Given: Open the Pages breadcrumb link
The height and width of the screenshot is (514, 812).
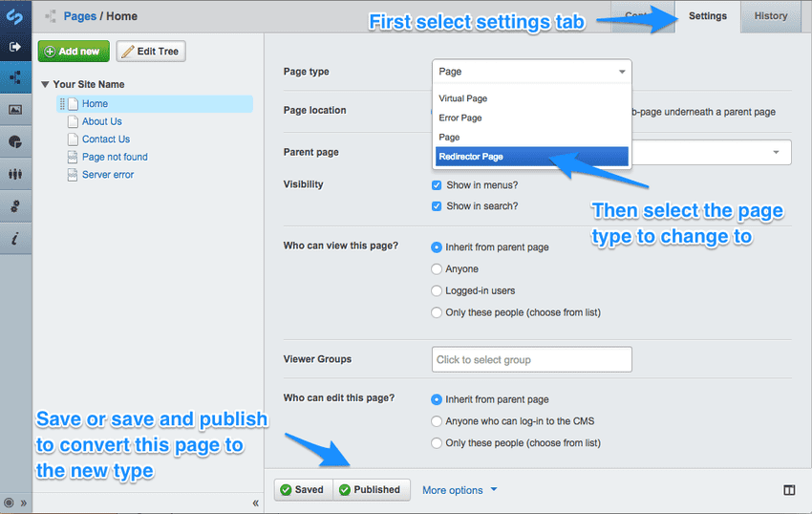Looking at the screenshot, I should [79, 16].
